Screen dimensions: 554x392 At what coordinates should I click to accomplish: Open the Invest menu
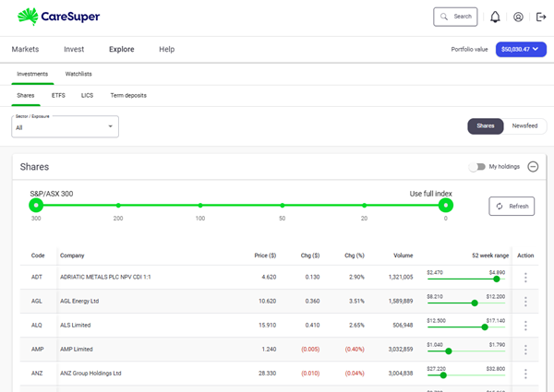[74, 50]
